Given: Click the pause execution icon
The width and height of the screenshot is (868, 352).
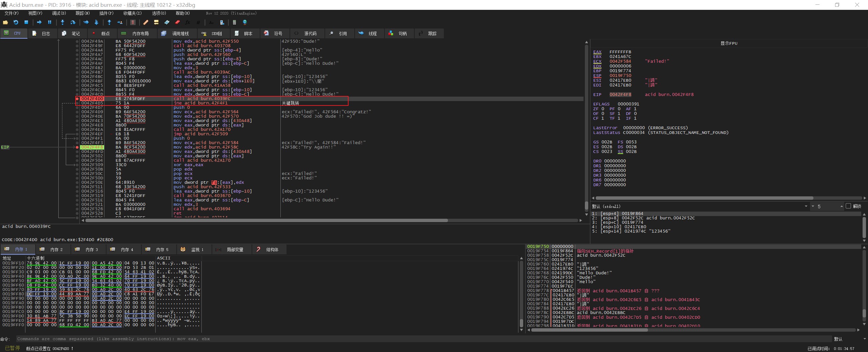Looking at the screenshot, I should pos(50,22).
